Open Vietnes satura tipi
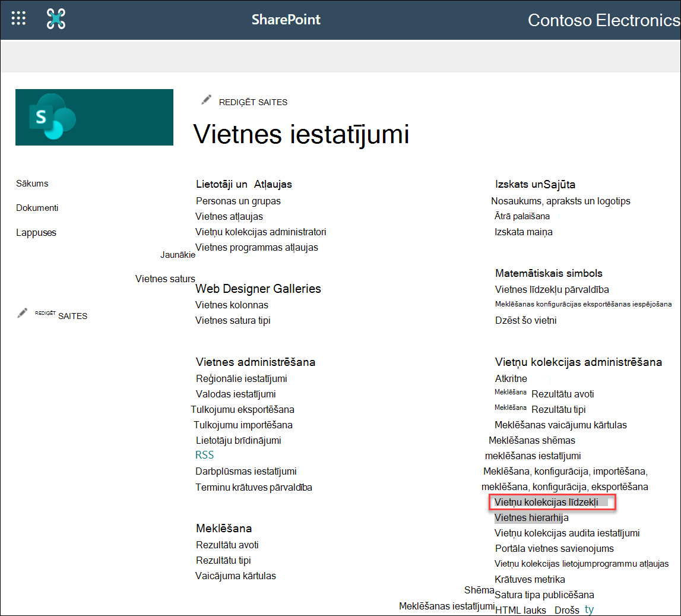This screenshot has height=616, width=681. (233, 320)
